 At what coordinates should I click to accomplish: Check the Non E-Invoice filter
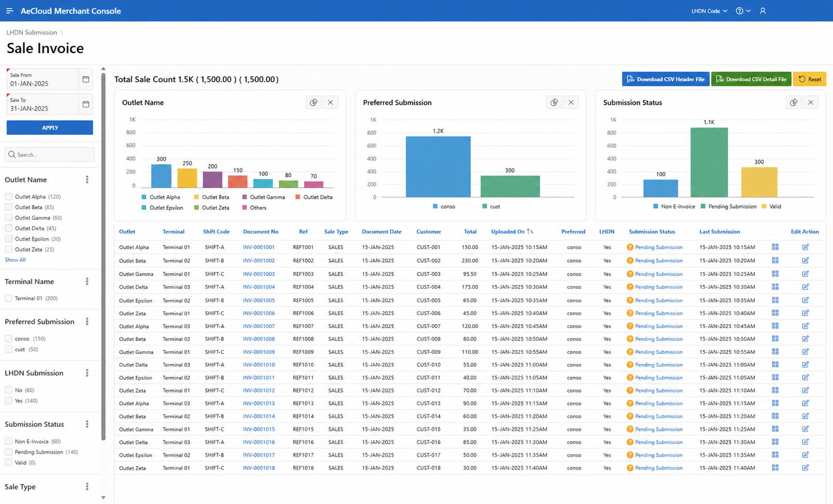pos(8,441)
